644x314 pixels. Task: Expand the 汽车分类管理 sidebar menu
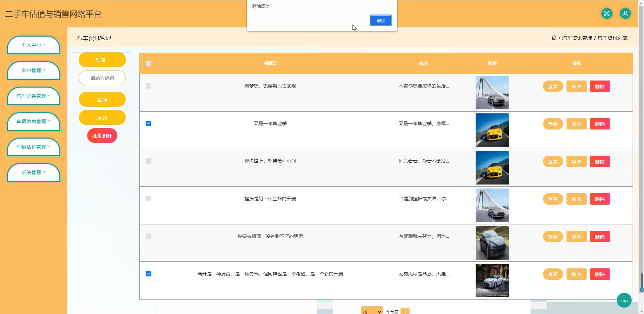(x=34, y=96)
